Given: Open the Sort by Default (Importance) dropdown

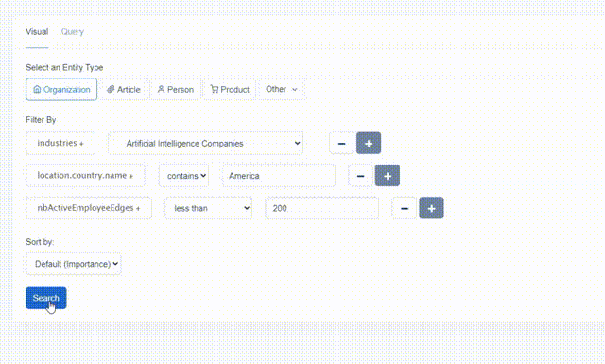Looking at the screenshot, I should tap(74, 264).
